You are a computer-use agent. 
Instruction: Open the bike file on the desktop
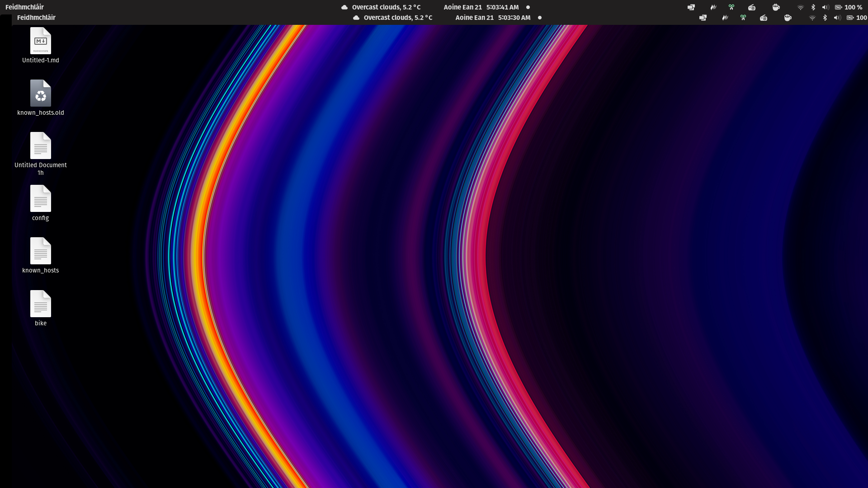click(40, 304)
